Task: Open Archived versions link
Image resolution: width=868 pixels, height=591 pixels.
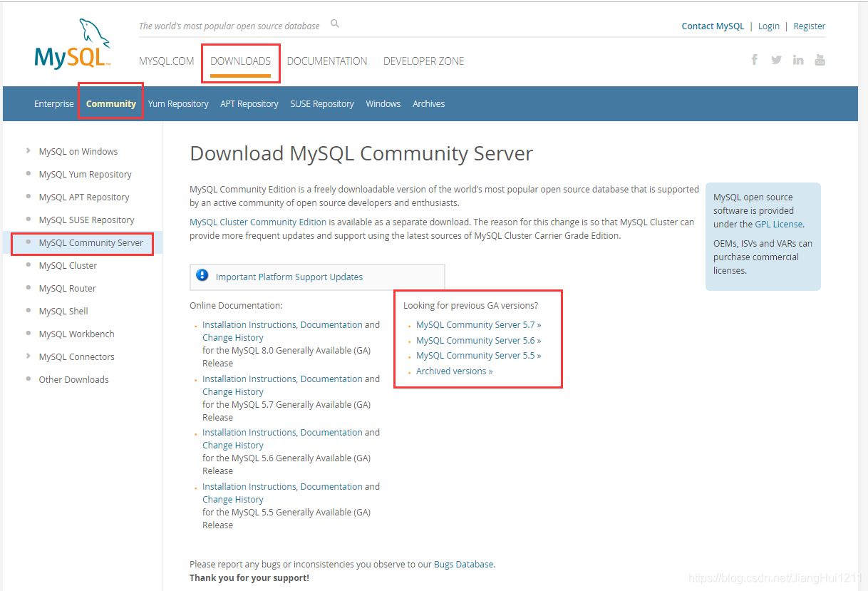Action: (x=455, y=371)
